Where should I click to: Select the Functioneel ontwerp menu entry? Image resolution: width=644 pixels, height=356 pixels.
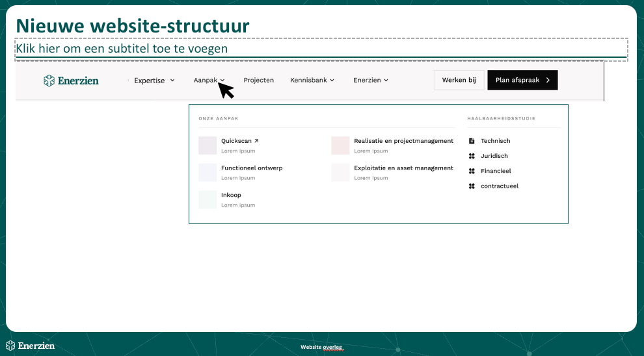pos(252,168)
